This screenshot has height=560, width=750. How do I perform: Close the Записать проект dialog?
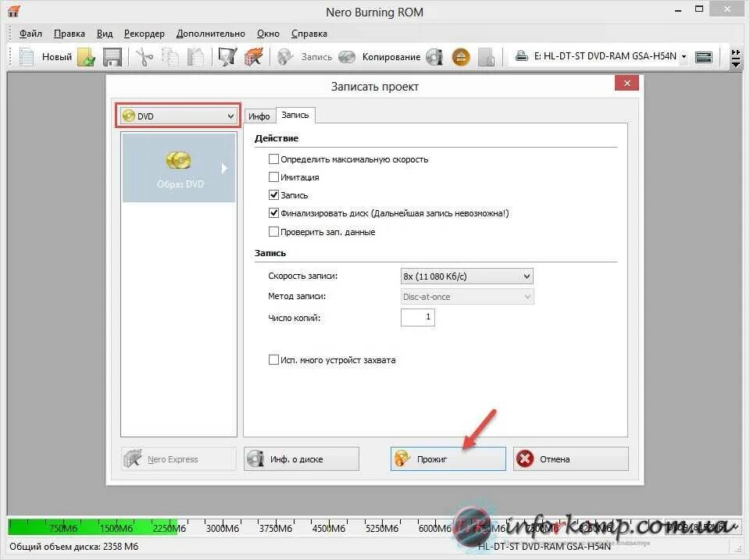(627, 84)
